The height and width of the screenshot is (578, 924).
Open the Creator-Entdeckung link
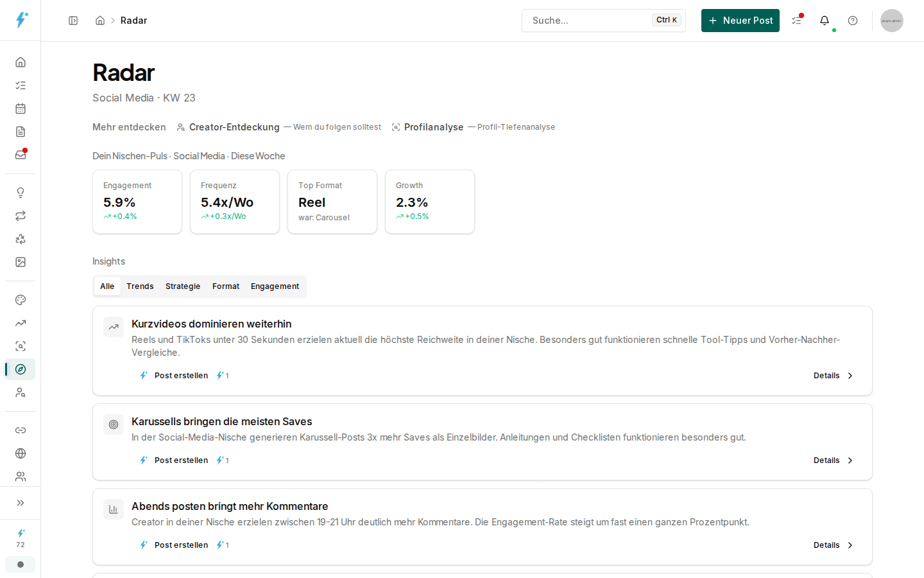point(234,127)
